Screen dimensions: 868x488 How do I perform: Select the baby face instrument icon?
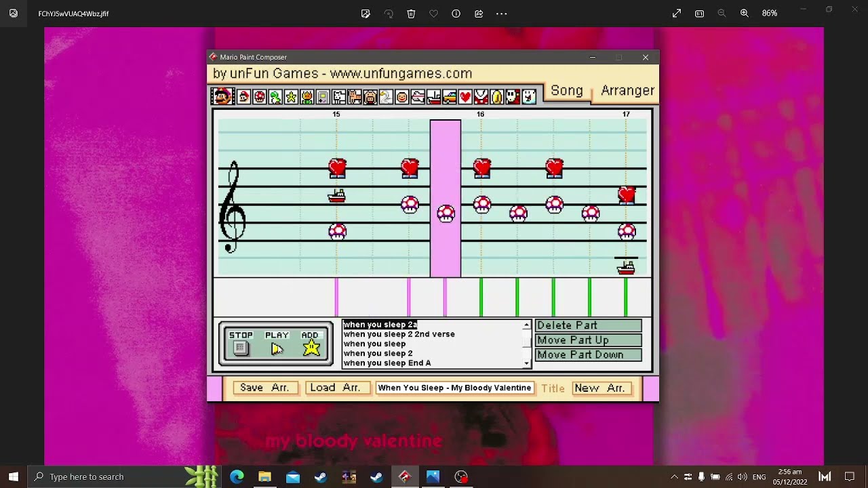click(401, 97)
